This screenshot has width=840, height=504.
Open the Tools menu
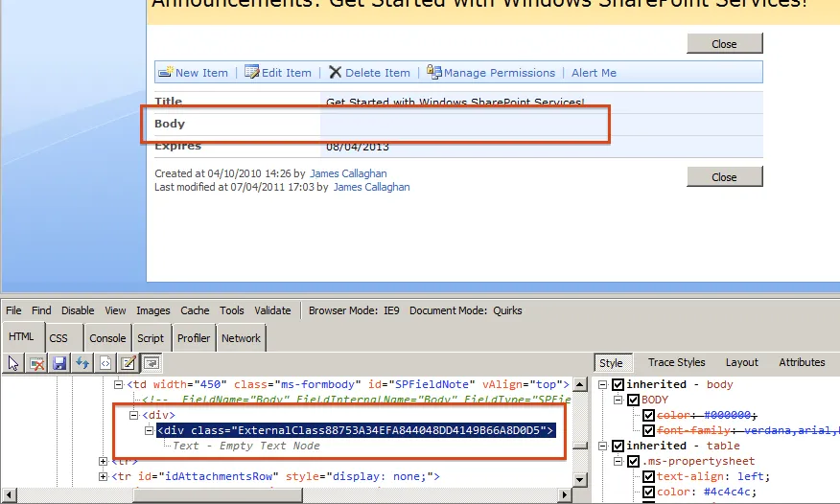click(x=231, y=310)
